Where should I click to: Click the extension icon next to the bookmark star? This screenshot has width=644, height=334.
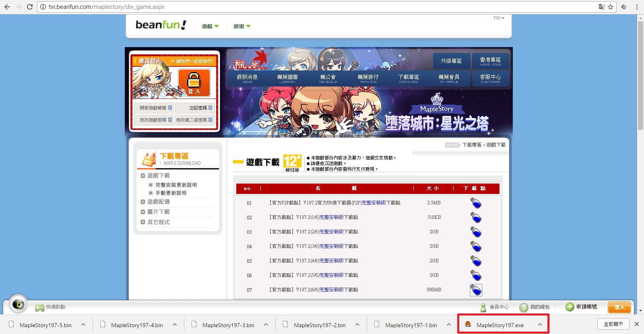pyautogui.click(x=624, y=7)
